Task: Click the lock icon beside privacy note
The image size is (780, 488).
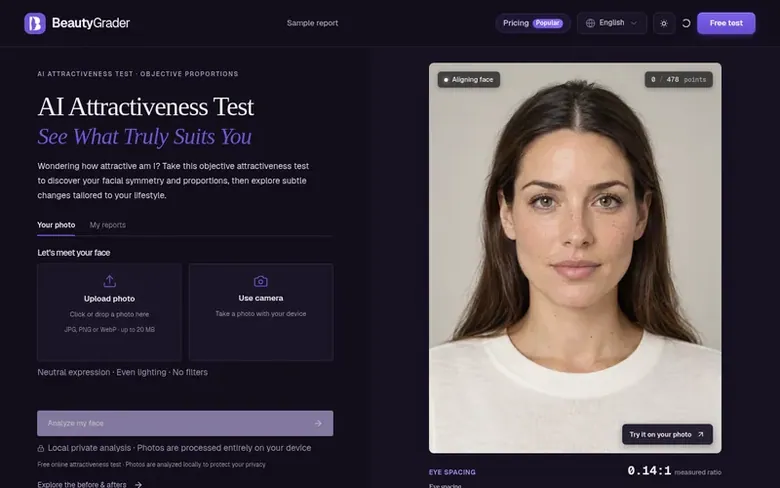Action: pyautogui.click(x=41, y=448)
